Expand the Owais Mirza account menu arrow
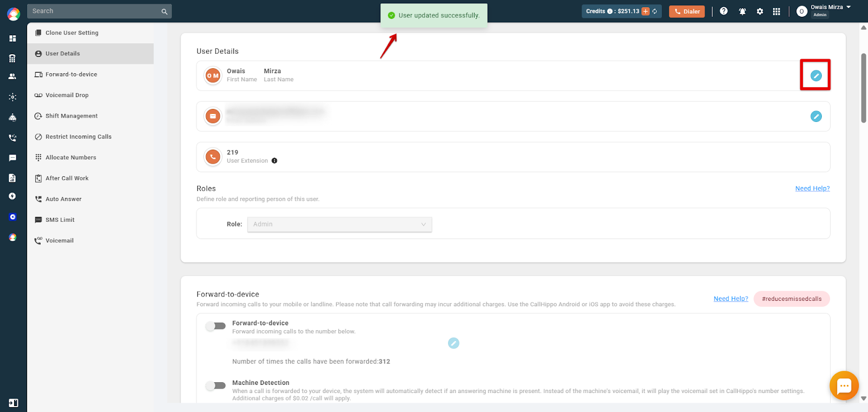This screenshot has height=412, width=868. tap(848, 7)
